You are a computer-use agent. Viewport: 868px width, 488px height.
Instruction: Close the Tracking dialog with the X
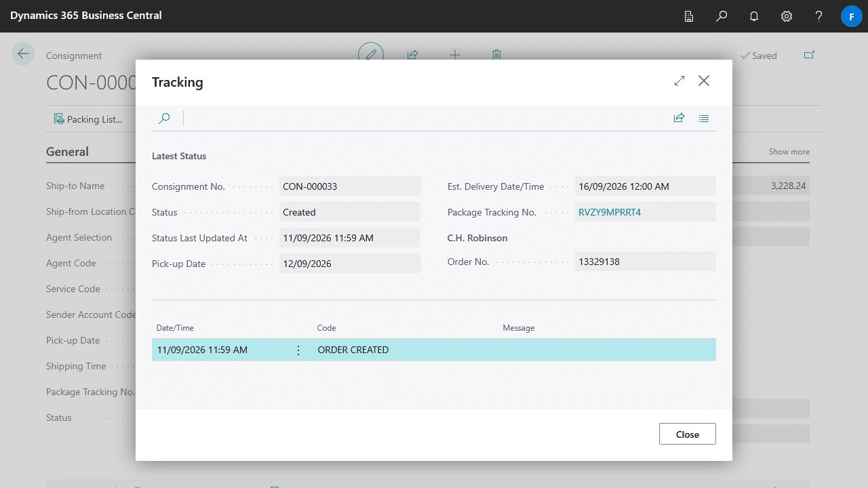click(x=704, y=81)
